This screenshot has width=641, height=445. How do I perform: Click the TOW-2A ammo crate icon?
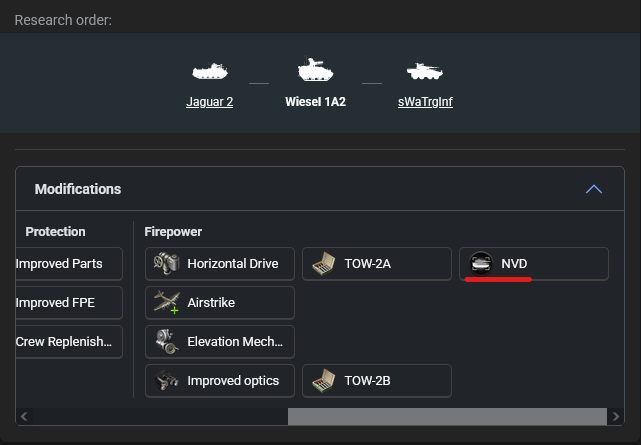(x=323, y=264)
